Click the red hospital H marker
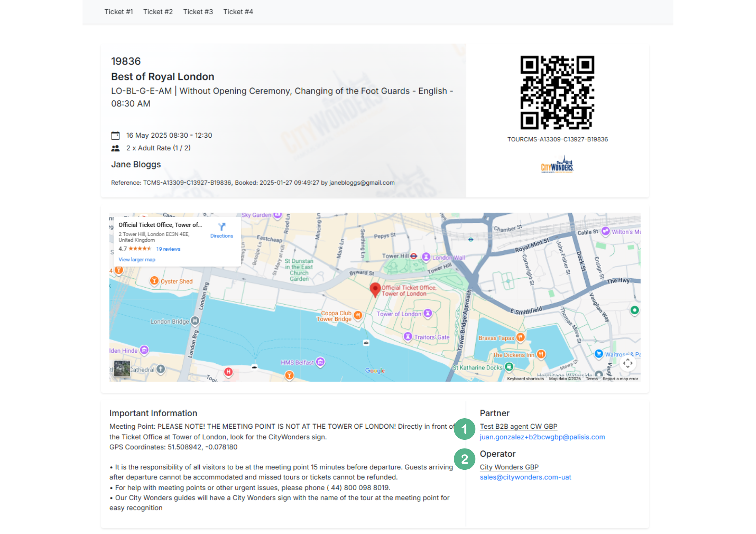This screenshot has width=756, height=534. pos(229,372)
